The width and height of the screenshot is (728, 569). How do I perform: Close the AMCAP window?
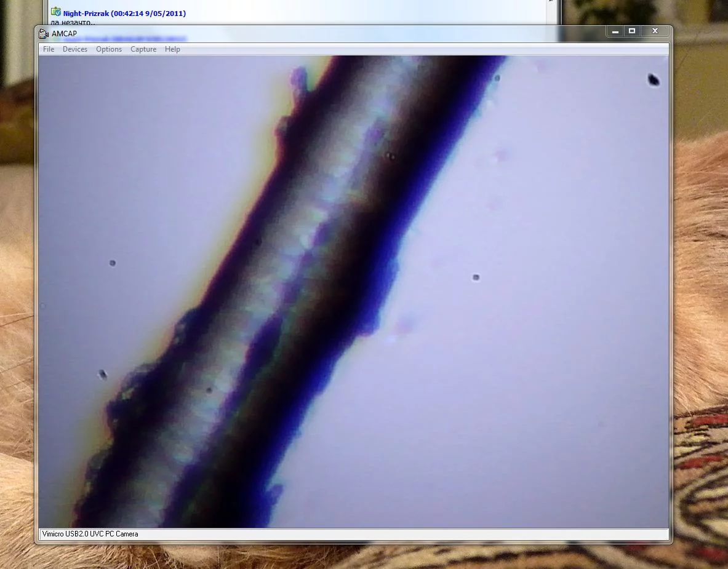coord(655,31)
